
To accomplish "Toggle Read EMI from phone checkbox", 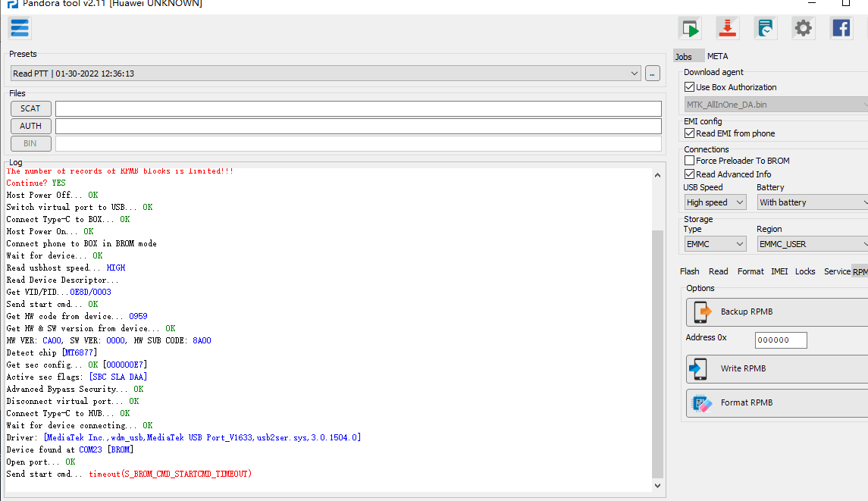I will (x=689, y=133).
